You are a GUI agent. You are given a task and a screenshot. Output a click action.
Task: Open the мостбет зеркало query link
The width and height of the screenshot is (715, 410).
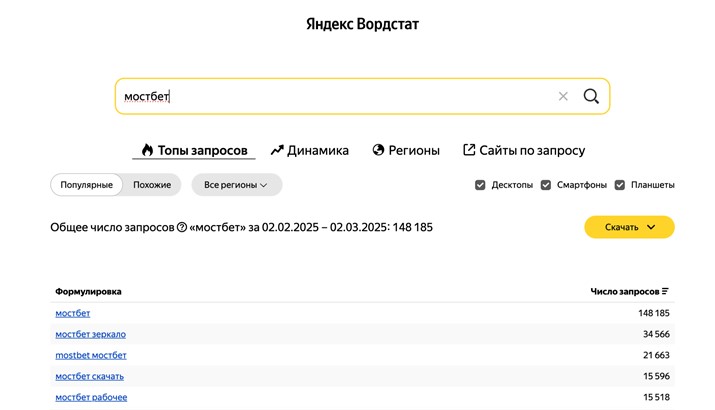point(91,334)
